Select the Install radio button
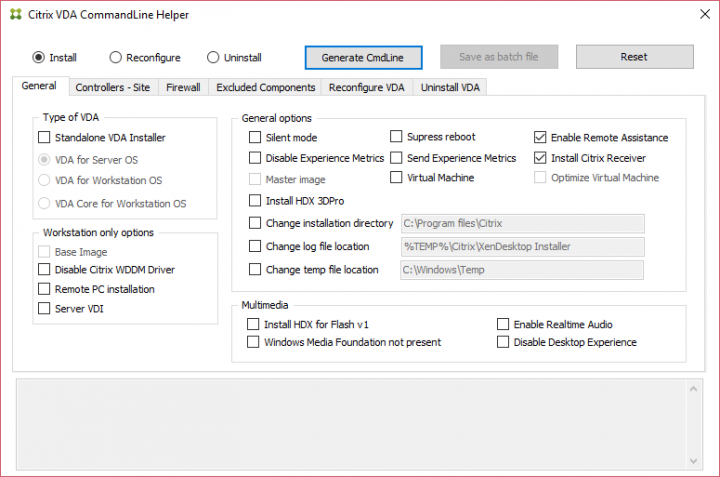The height and width of the screenshot is (477, 720). click(39, 57)
